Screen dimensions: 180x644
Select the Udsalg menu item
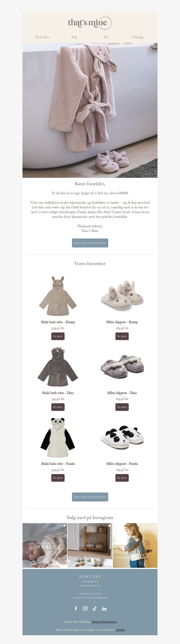138,37
